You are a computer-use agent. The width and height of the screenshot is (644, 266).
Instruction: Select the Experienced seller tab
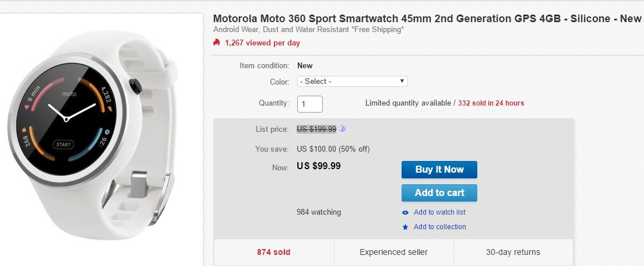click(393, 253)
